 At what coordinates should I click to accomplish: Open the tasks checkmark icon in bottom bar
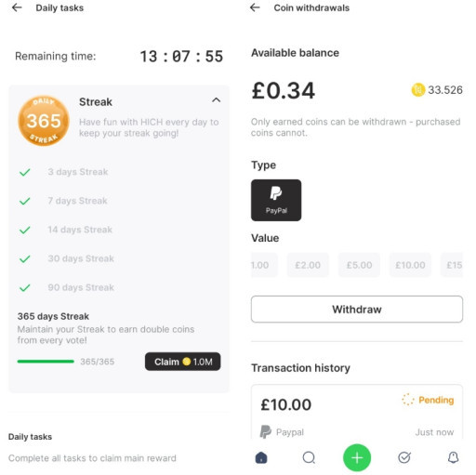(404, 457)
